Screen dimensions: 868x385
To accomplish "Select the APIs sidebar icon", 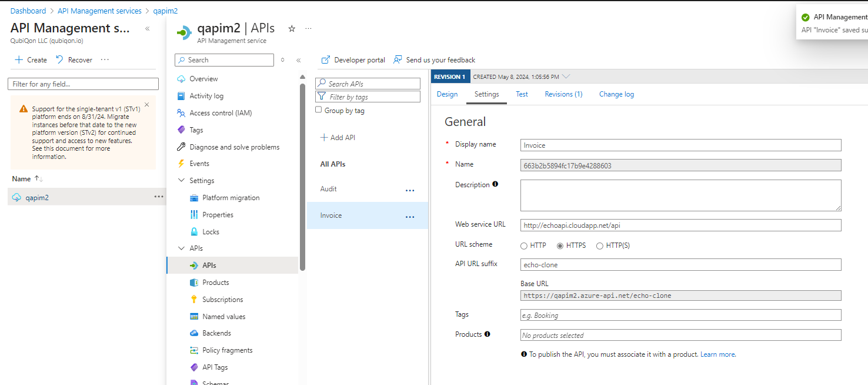I will [x=194, y=265].
